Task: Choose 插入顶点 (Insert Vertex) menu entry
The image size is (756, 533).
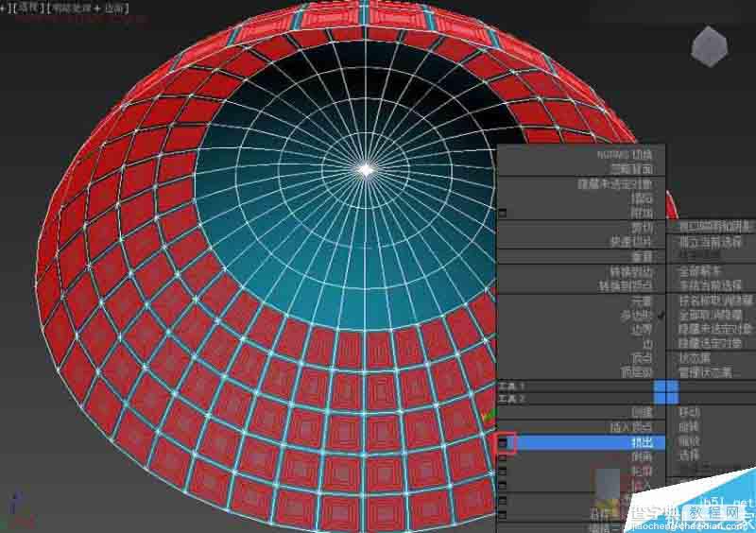Action: (631, 427)
